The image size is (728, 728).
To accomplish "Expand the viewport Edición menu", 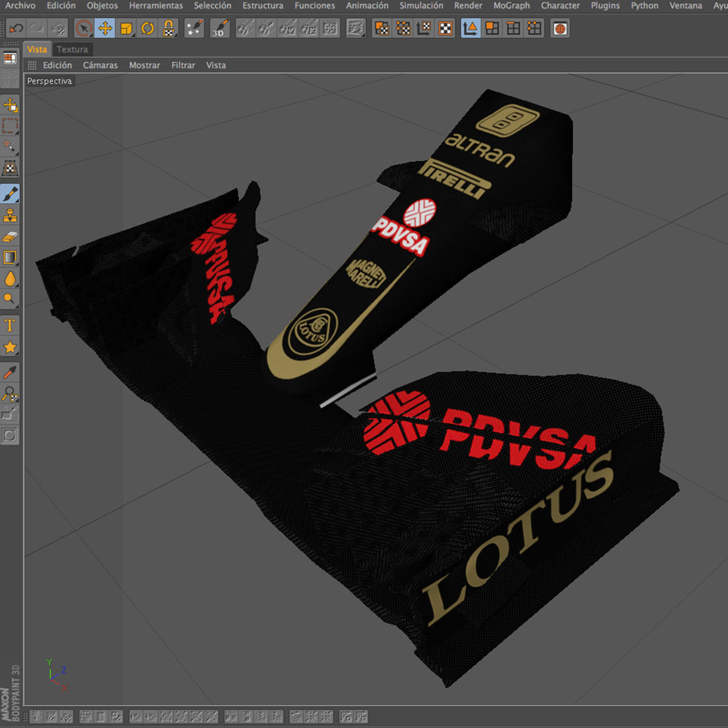I will click(57, 65).
